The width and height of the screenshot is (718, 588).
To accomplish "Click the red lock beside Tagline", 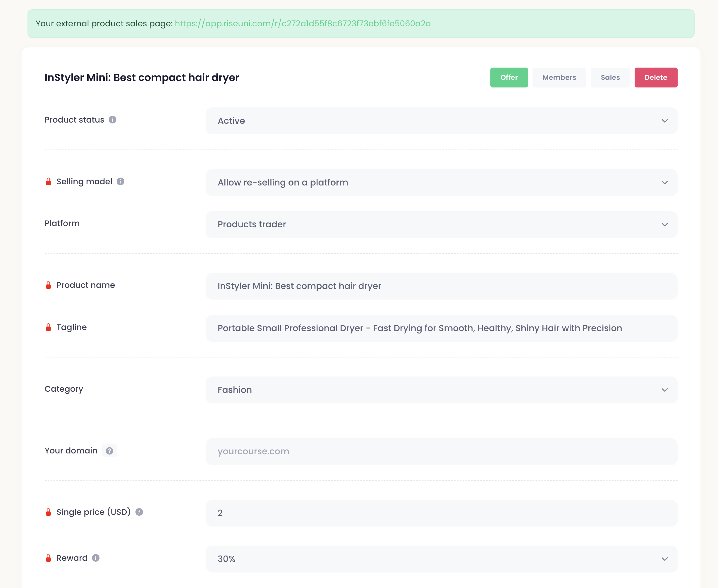I will click(x=49, y=327).
